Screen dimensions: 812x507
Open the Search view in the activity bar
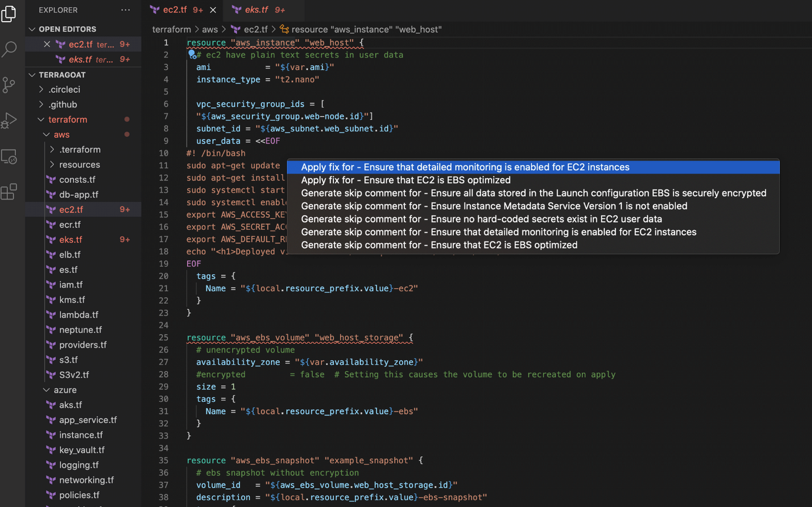coord(9,49)
